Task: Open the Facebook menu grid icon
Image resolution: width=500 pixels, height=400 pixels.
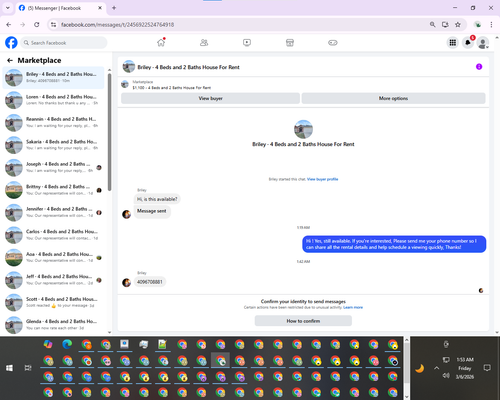Action: [453, 43]
